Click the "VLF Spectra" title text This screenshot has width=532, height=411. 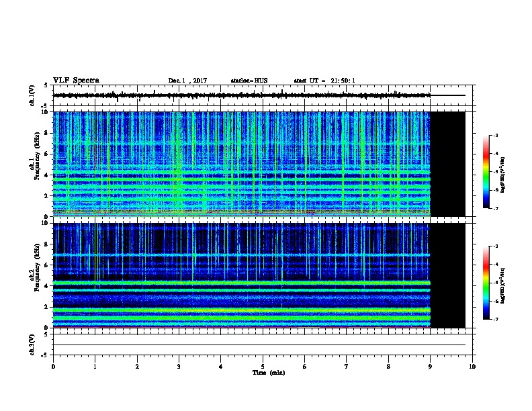pos(76,81)
